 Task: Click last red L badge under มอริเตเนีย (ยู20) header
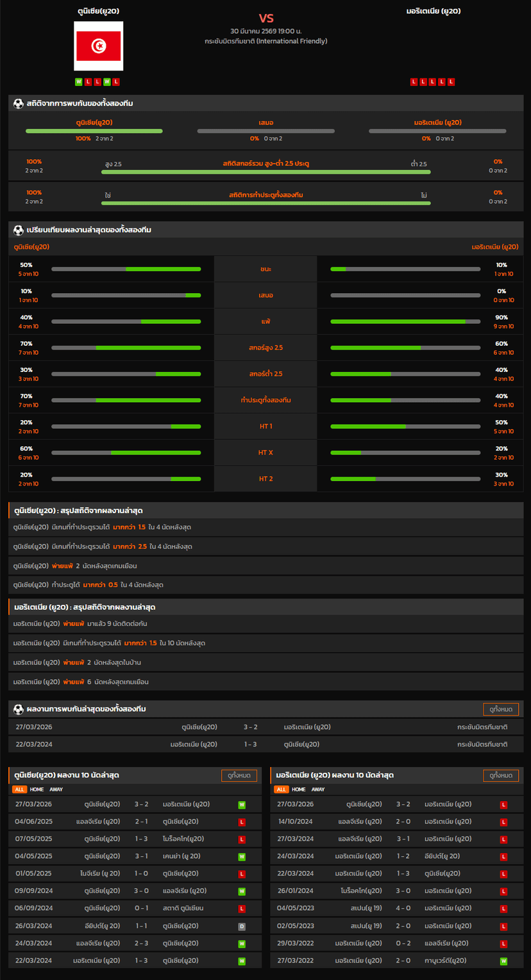(451, 81)
